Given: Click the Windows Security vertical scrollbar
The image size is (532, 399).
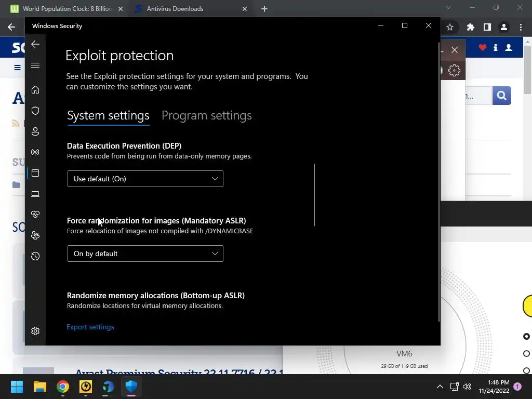Looking at the screenshot, I should coord(439,181).
